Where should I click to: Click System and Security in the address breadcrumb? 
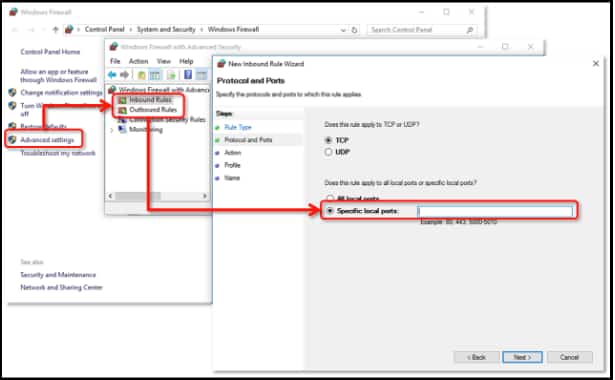click(x=166, y=29)
